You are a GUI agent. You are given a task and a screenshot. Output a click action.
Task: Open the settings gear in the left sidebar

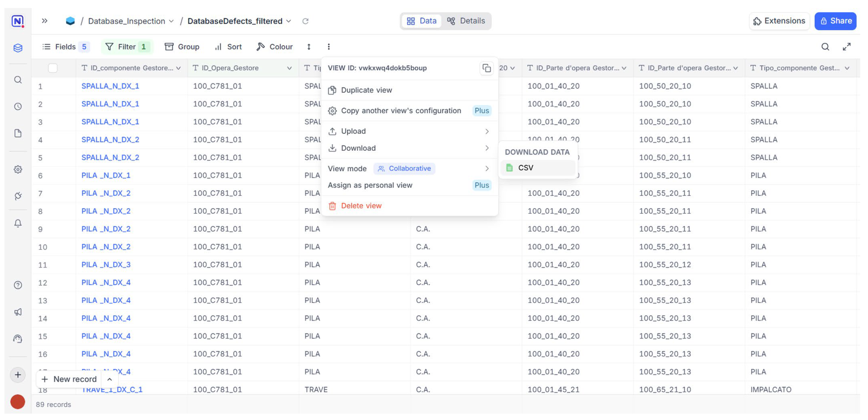pos(18,169)
